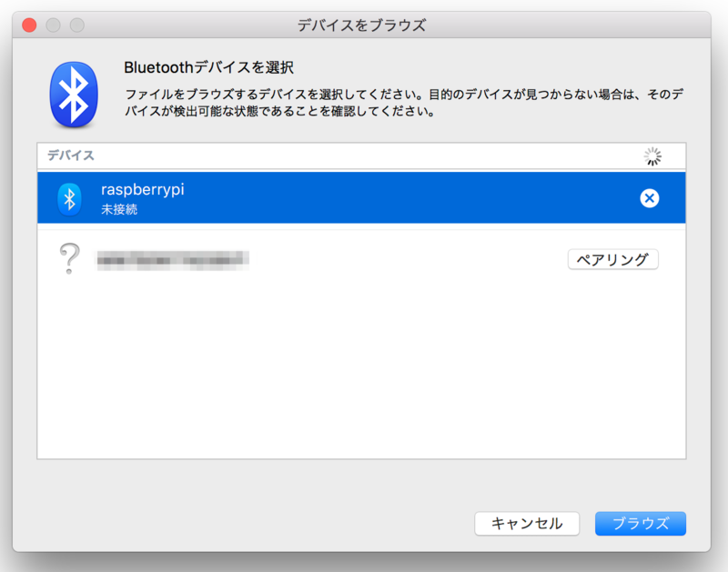This screenshot has width=728, height=572.
Task: Click the ブラウズ button
Action: (641, 524)
